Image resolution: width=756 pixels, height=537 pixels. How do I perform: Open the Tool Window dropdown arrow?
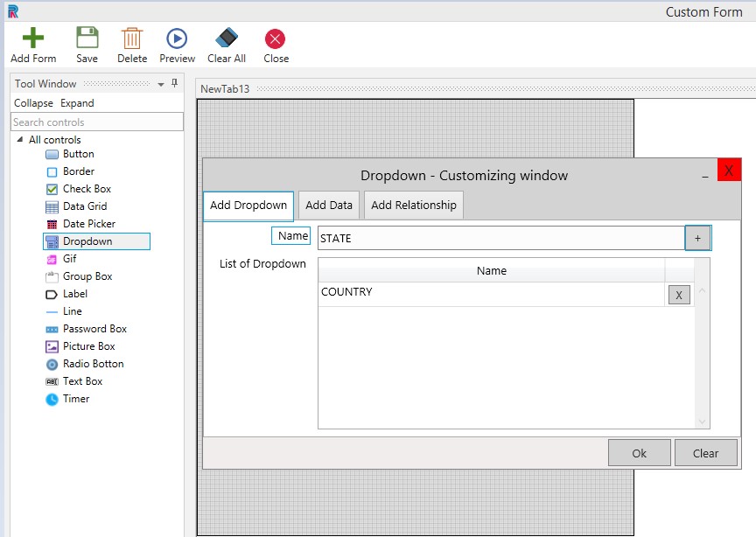[161, 85]
